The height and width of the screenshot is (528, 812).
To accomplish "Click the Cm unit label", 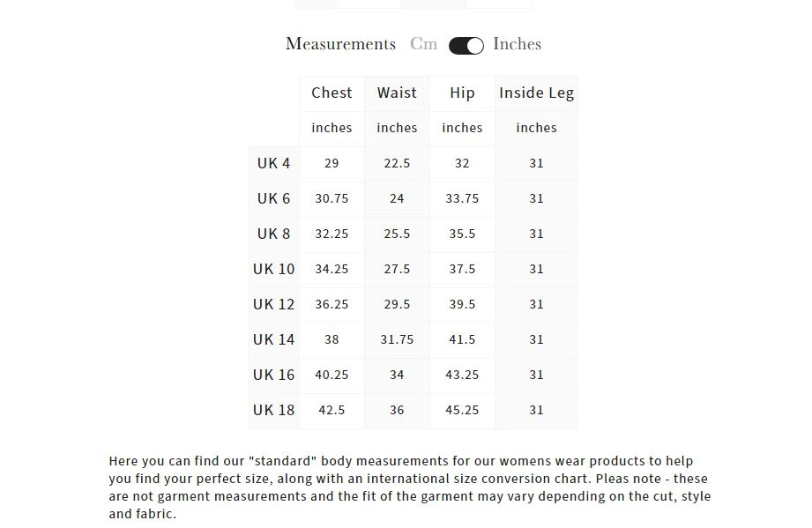I will [x=423, y=44].
